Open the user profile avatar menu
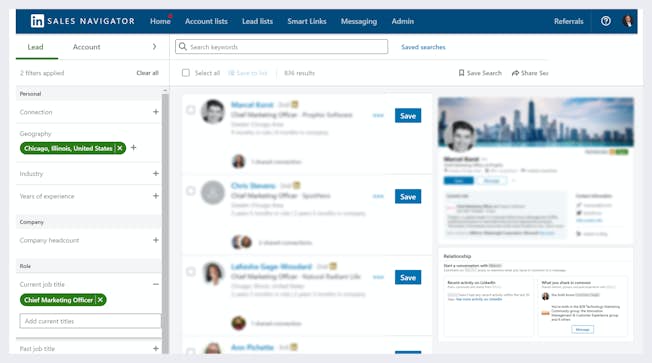Image resolution: width=652 pixels, height=363 pixels. (627, 21)
